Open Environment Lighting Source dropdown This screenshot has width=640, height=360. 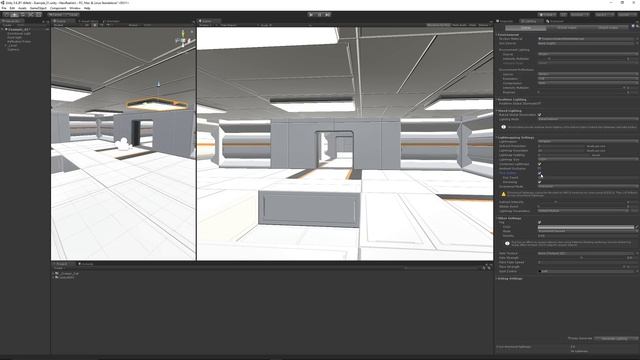(588, 54)
